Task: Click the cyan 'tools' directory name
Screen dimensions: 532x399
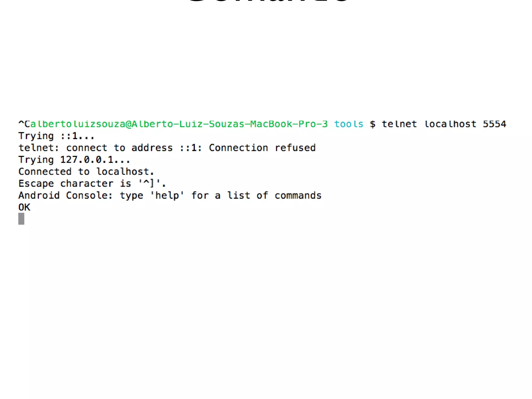Action: (349, 124)
